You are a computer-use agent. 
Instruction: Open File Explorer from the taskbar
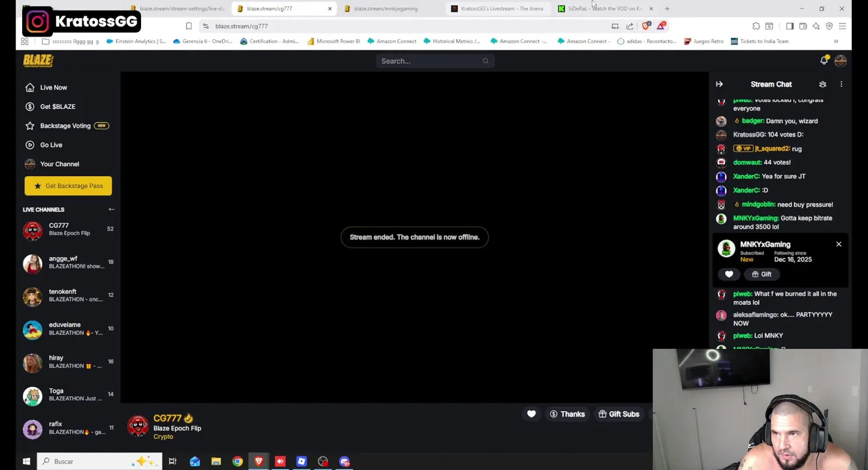[x=216, y=462]
